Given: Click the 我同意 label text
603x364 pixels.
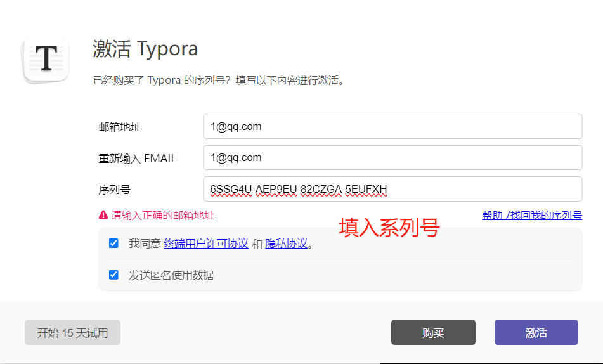Looking at the screenshot, I should tap(145, 244).
